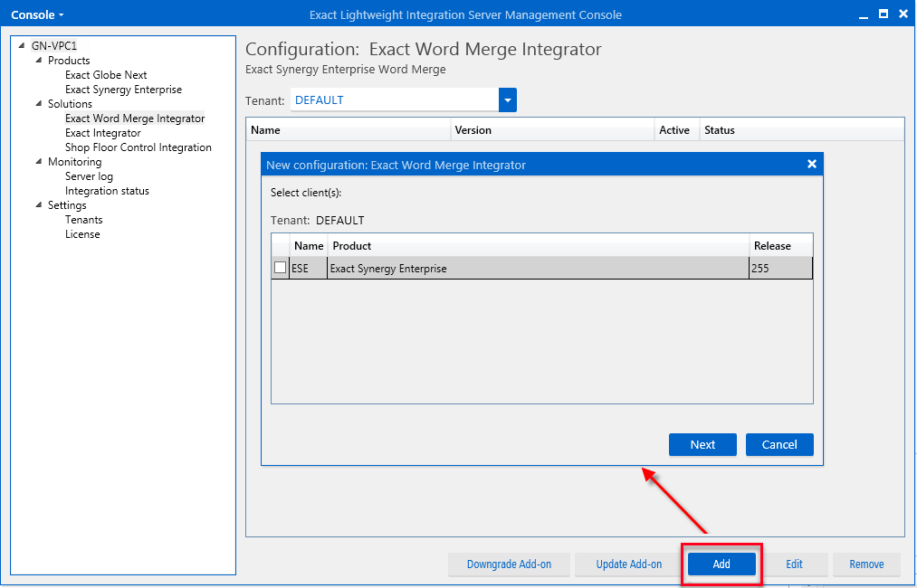This screenshot has width=917, height=588.
Task: Collapse the GN-VPC1 tree node
Action: tap(22, 45)
